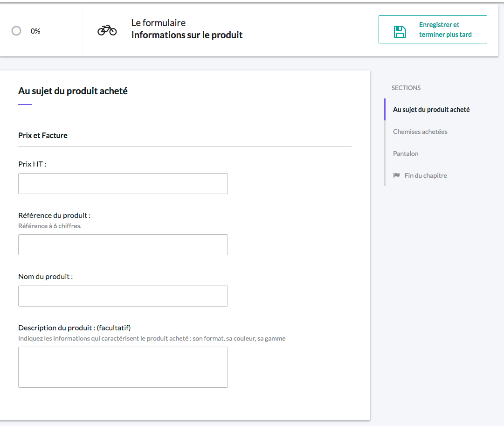The width and height of the screenshot is (504, 426).
Task: Click the Nom du produit label
Action: tap(46, 277)
